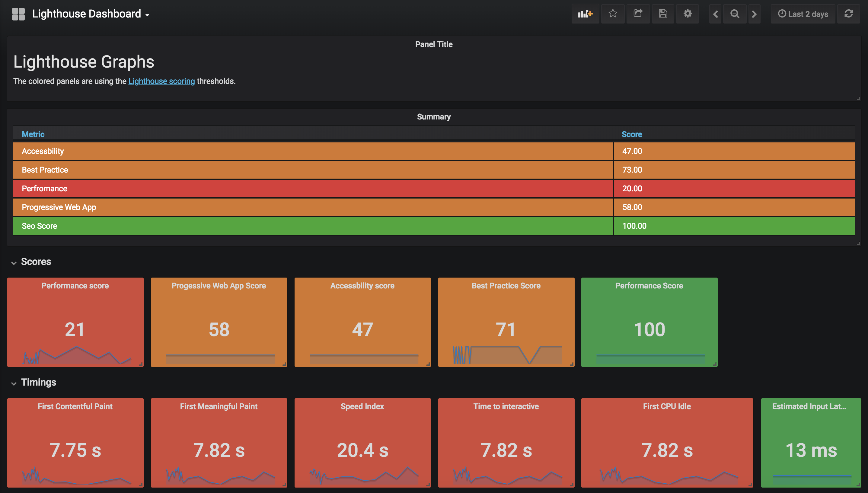Viewport: 868px width, 493px height.
Task: Open the Summary panel title menu
Action: click(x=433, y=117)
